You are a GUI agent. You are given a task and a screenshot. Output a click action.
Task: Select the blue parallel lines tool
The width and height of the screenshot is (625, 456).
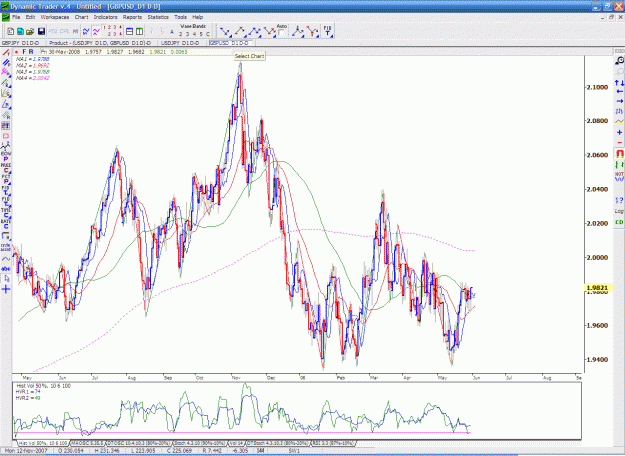(x=6, y=63)
